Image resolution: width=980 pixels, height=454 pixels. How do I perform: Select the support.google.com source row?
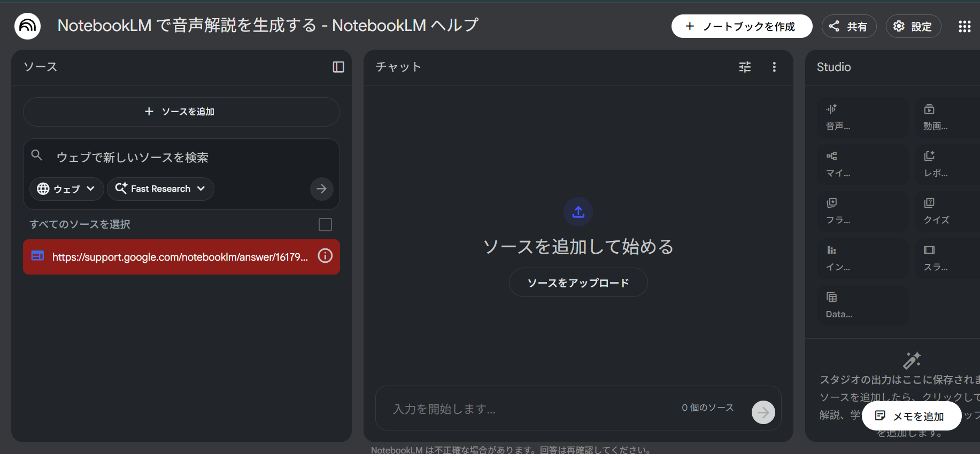[x=181, y=257]
